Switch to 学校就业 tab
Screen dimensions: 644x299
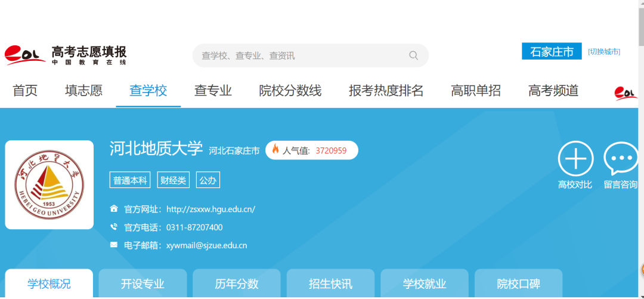click(425, 283)
